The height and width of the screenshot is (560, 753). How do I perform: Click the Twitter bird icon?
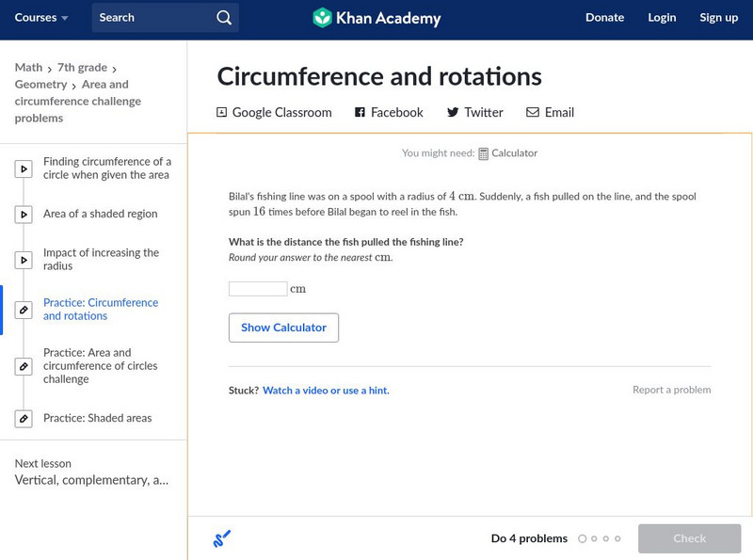[453, 113]
